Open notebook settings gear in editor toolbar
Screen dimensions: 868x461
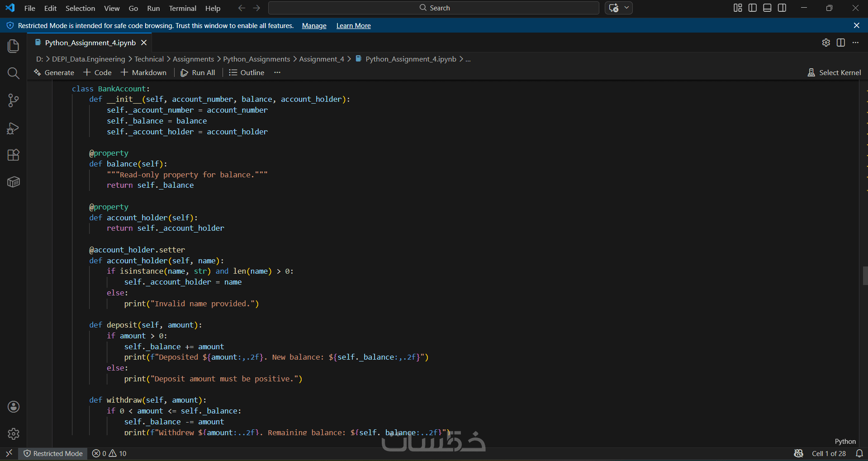(826, 43)
